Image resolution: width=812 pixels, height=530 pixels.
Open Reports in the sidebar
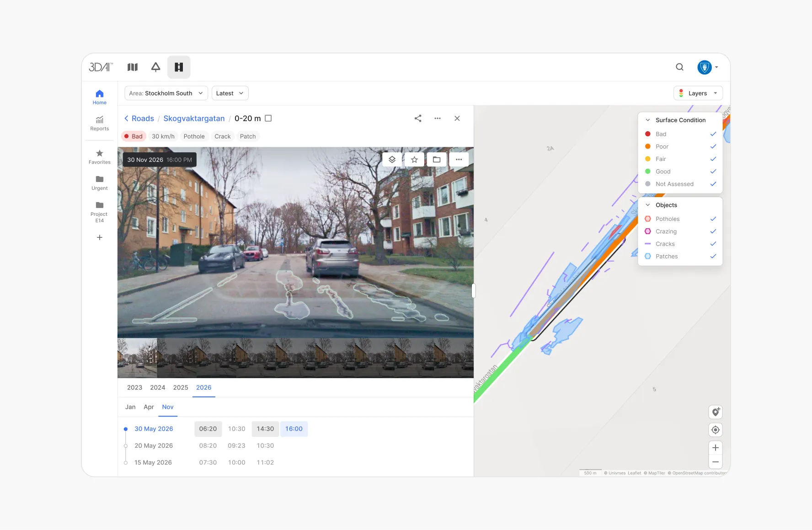coord(100,123)
